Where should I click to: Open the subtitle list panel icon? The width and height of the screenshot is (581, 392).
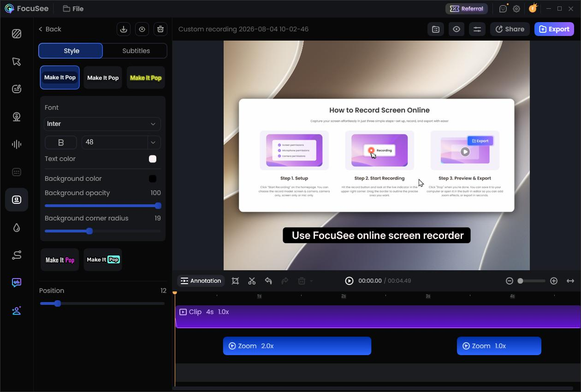click(x=436, y=29)
